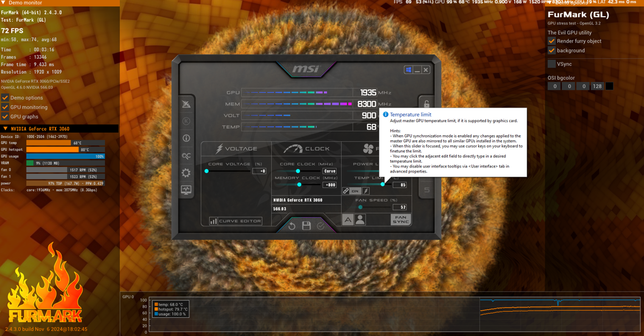
Task: Click the ON startup toggle in Afterburner
Action: [x=355, y=191]
